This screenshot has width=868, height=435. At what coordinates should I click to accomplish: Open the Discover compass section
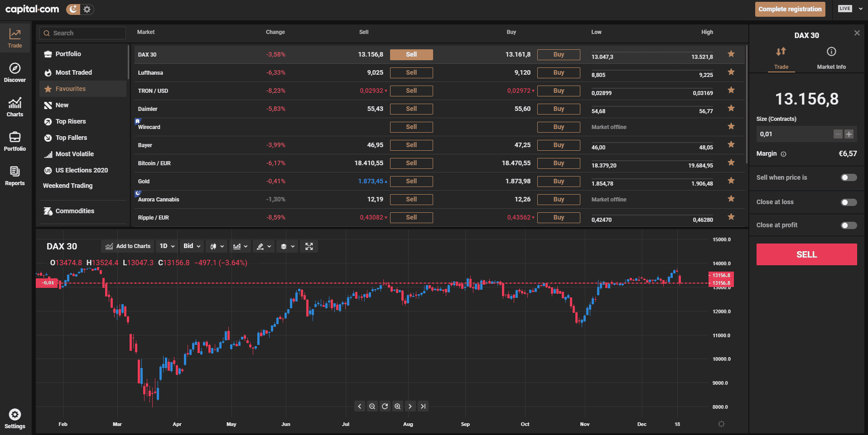[15, 73]
